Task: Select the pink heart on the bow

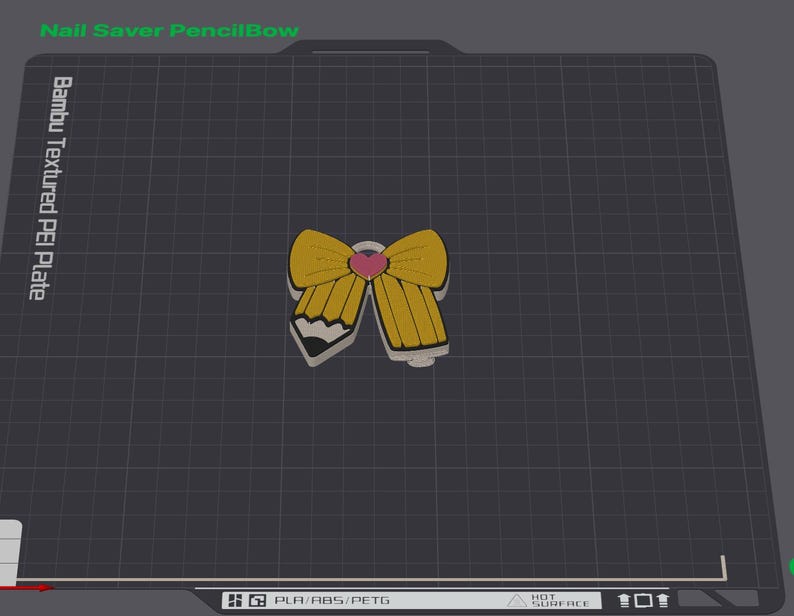Action: (369, 264)
